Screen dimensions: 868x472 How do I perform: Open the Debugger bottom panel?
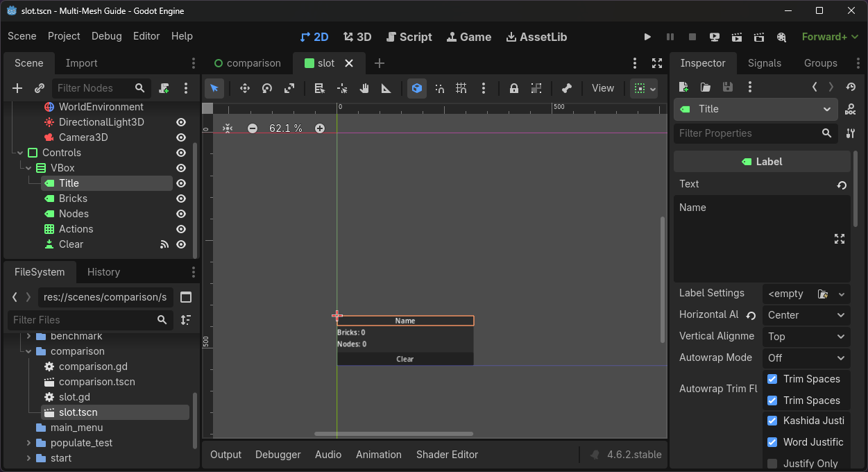point(278,455)
